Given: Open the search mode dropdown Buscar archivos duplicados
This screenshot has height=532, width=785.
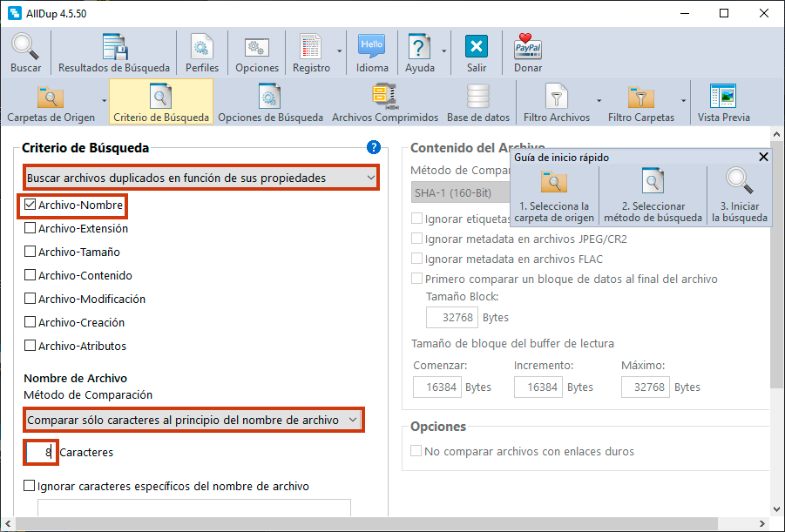Looking at the screenshot, I should (200, 178).
